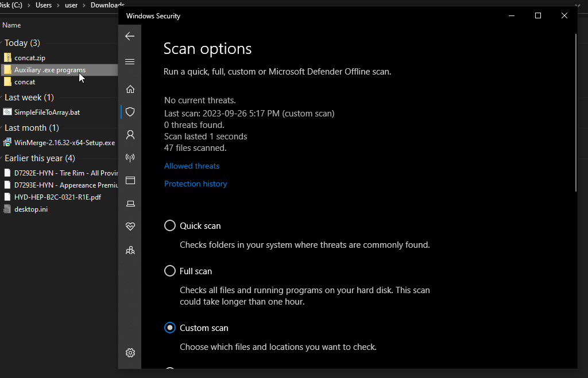Go to Disk (C:) in the address bar
588x378 pixels.
point(11,5)
